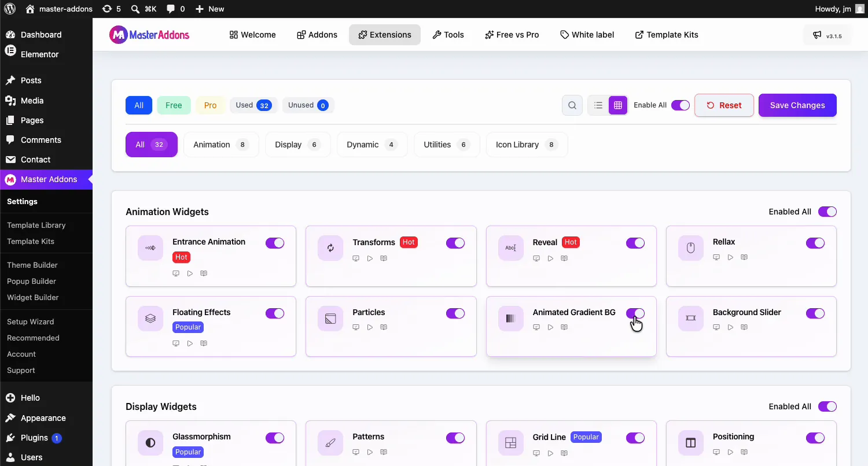This screenshot has height=466, width=868.
Task: Click the Floating Effects layers icon
Action: [x=150, y=319]
